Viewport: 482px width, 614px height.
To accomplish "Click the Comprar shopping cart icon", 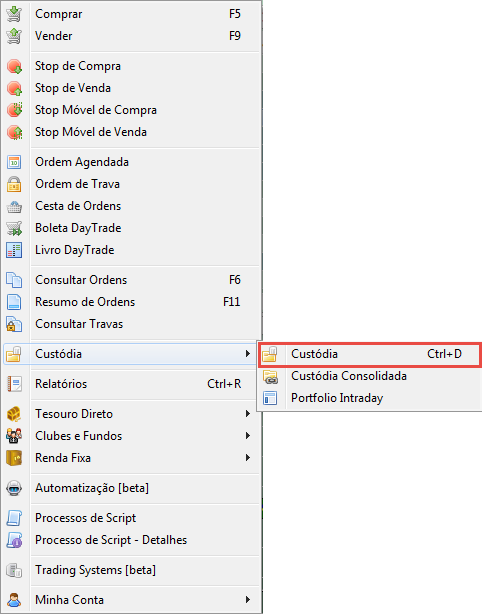I will 14,14.
